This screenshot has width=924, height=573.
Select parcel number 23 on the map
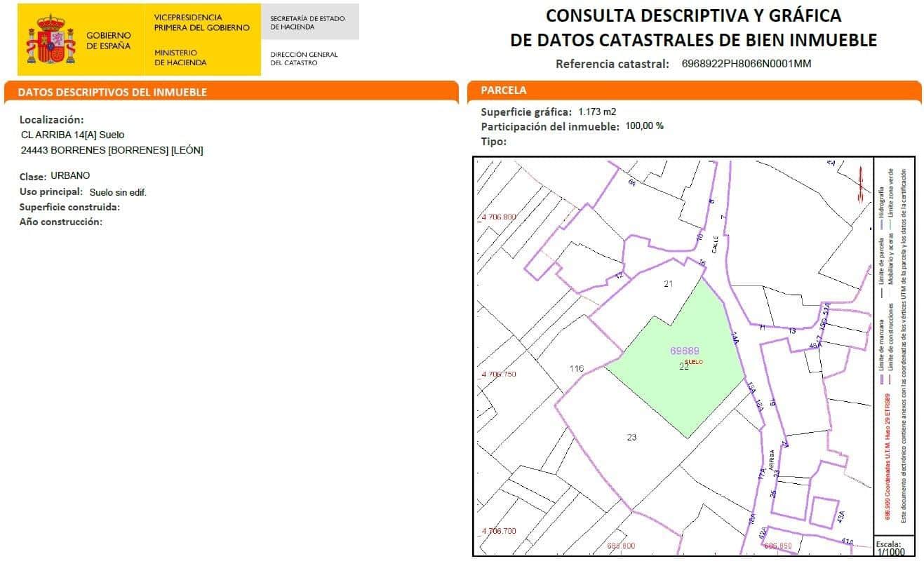[631, 438]
